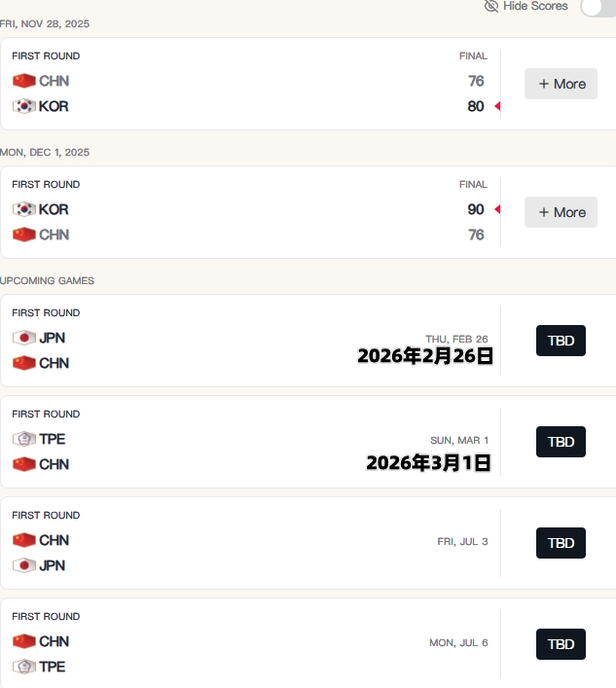Click China flag in Jul 6 game

click(x=24, y=641)
